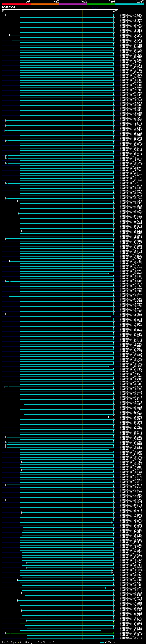
Task: Click the red ~20% identity color band
Action: pos(16,4)
